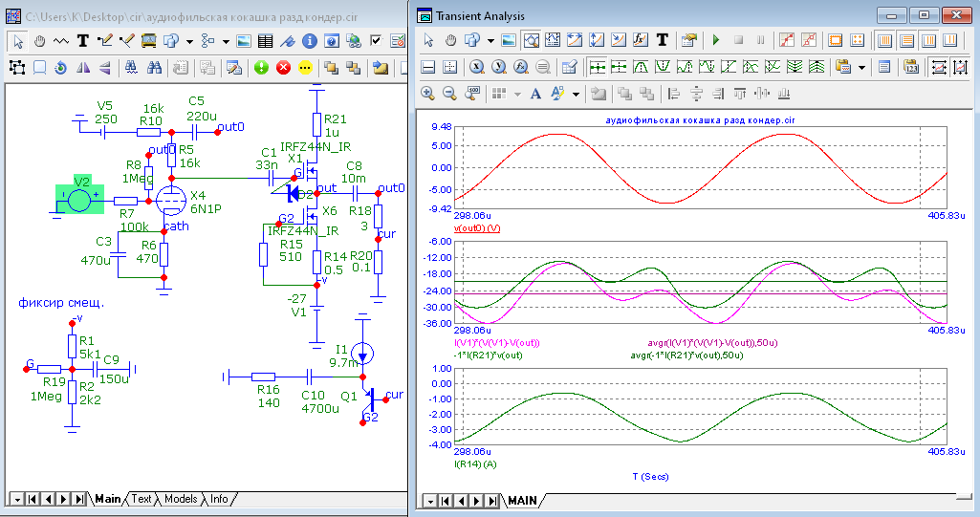Click the V2 voltage source component
This screenshot has height=517, width=980.
click(79, 200)
